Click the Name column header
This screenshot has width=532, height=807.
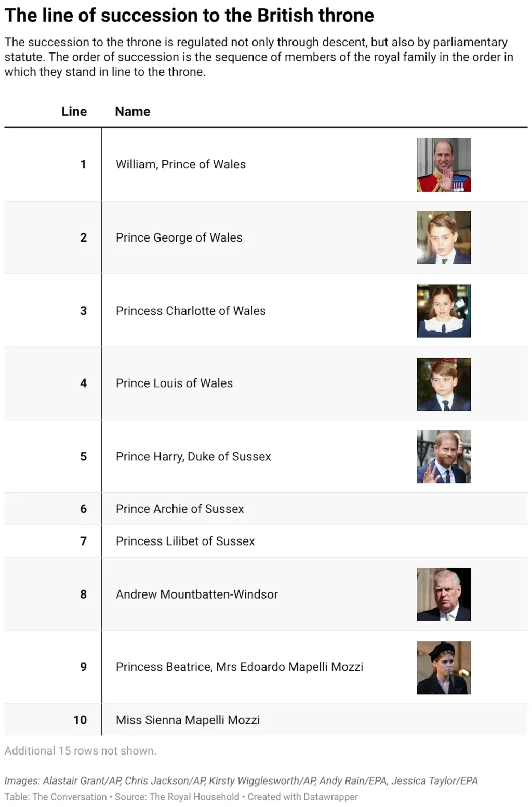(x=132, y=112)
